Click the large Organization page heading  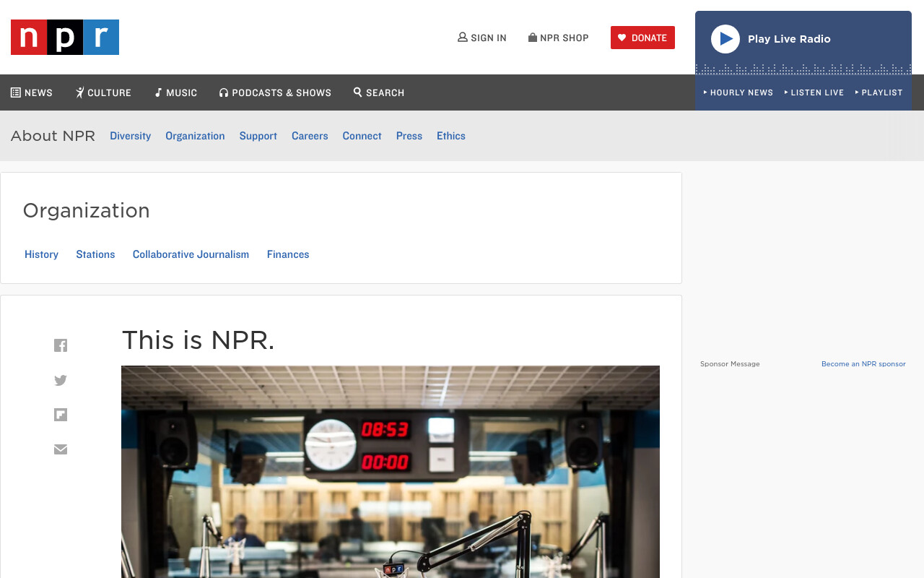[87, 210]
